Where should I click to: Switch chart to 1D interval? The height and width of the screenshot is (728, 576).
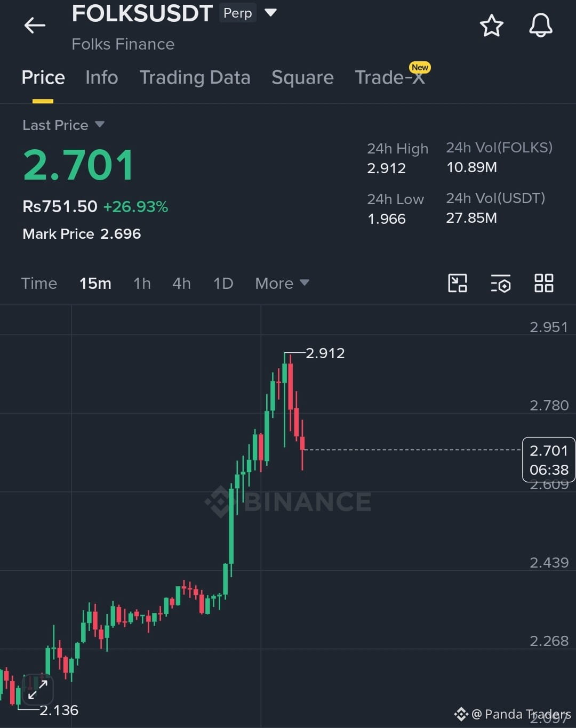coord(223,283)
